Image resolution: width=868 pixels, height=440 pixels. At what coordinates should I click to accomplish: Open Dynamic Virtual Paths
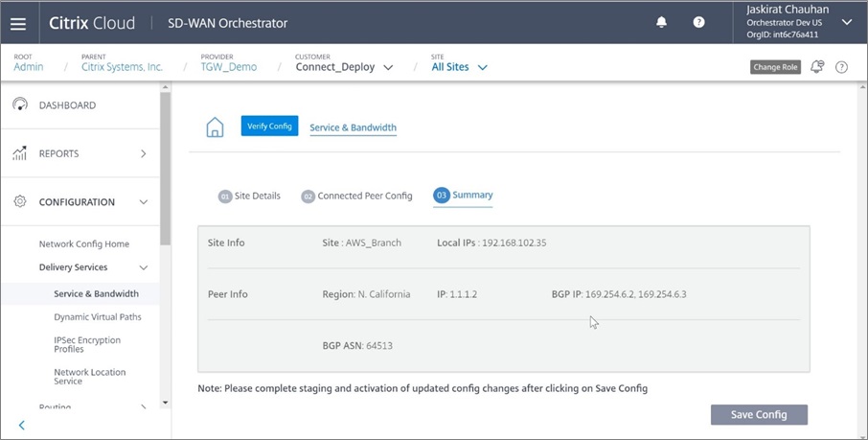pyautogui.click(x=98, y=317)
